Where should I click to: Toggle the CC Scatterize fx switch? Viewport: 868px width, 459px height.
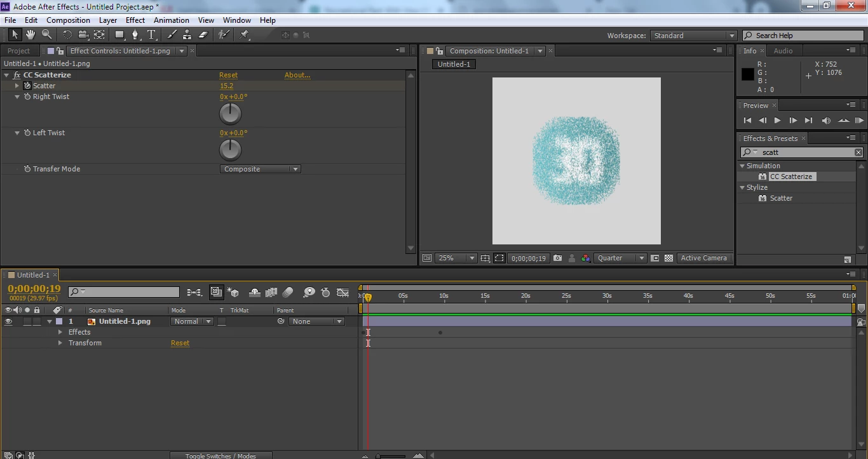17,75
